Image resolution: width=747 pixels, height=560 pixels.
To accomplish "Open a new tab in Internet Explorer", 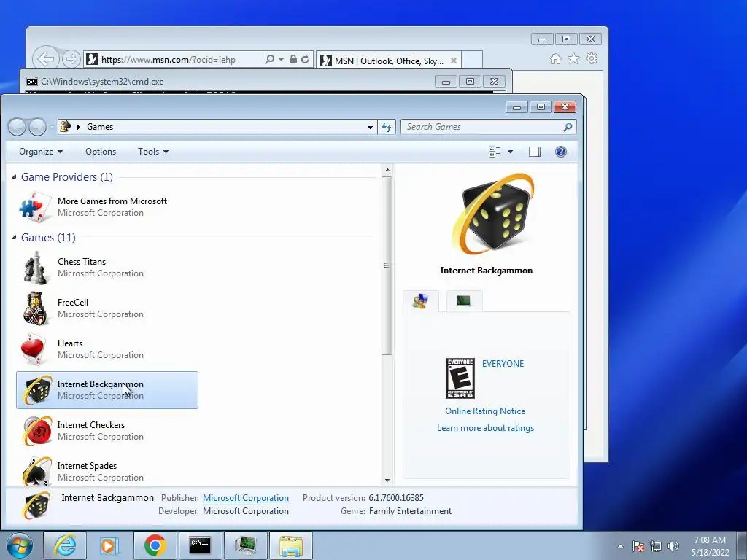I will [x=472, y=60].
